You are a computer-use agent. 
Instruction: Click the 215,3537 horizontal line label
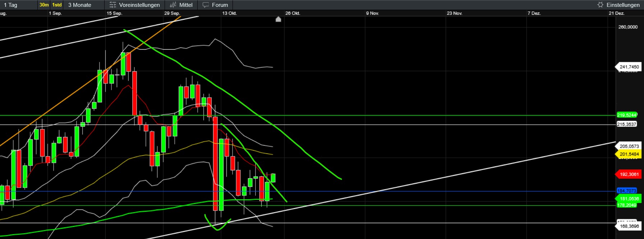click(626, 124)
